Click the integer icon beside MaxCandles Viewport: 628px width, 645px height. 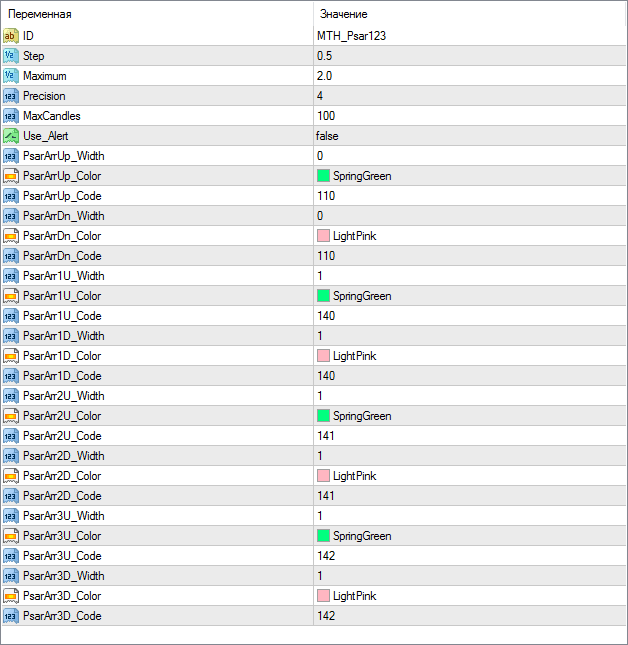tap(11, 116)
